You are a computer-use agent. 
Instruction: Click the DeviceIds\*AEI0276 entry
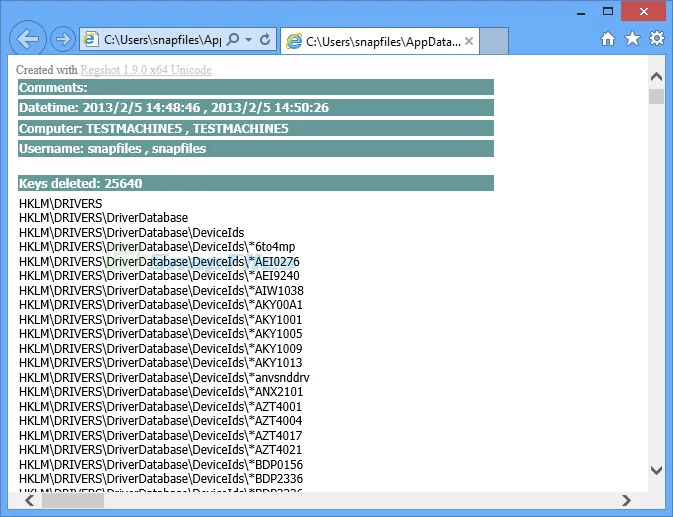(159, 261)
